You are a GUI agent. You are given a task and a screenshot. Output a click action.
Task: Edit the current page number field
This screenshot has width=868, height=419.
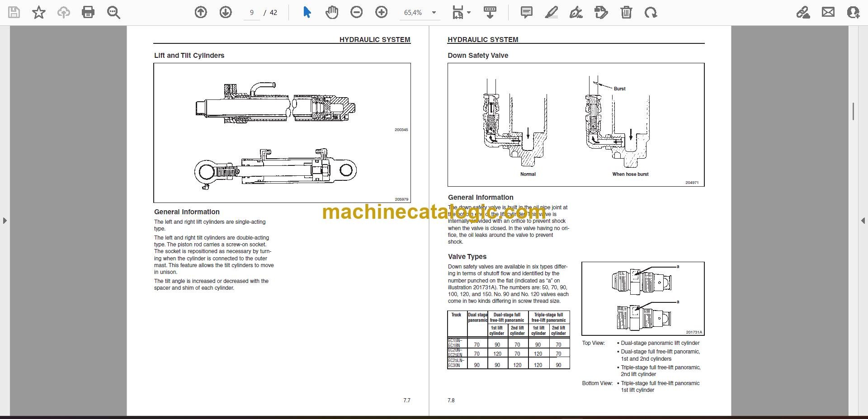[x=252, y=13]
